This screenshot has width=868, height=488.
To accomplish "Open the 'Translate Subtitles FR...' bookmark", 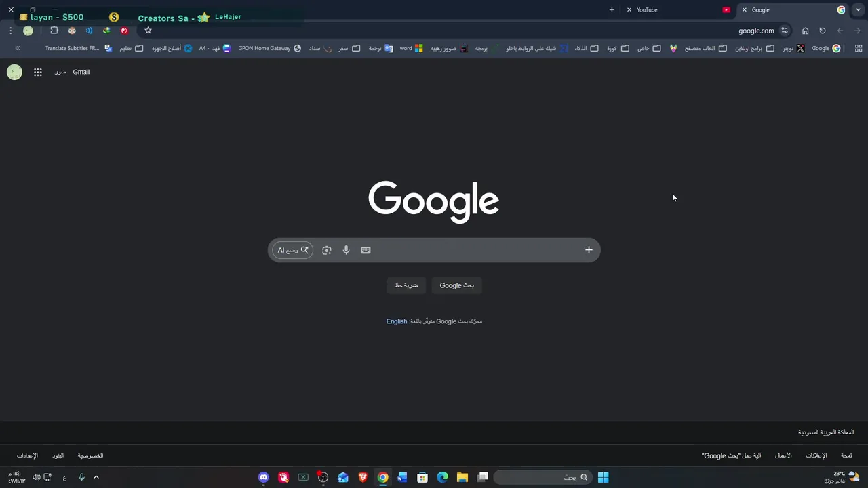I will point(79,48).
